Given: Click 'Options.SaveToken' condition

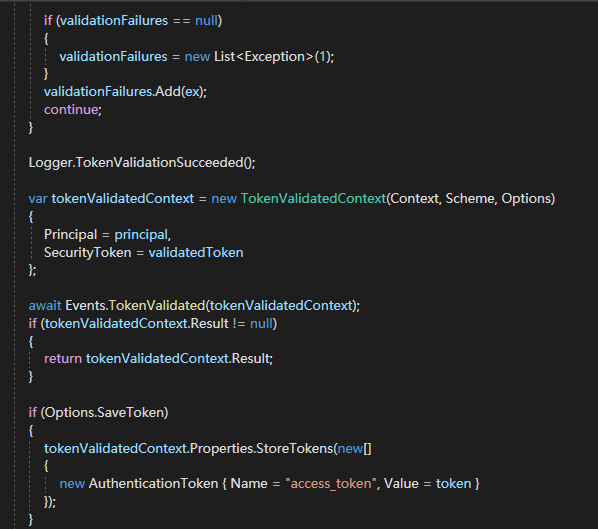Looking at the screenshot, I should click(104, 412).
